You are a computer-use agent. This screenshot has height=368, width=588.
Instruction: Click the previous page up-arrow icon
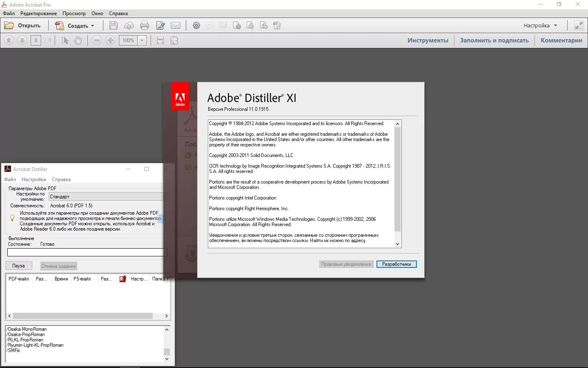9,40
